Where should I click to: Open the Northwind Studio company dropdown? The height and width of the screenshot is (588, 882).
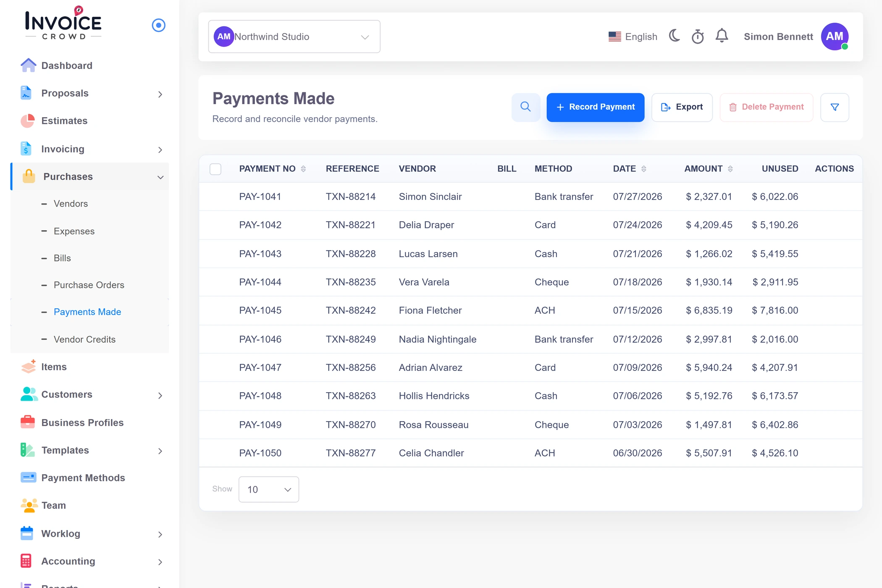pyautogui.click(x=294, y=37)
